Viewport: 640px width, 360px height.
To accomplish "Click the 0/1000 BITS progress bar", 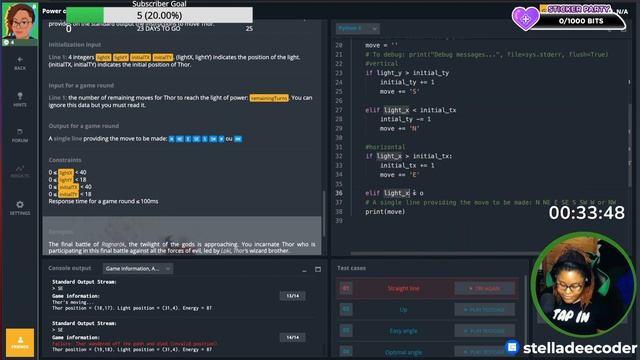I will 580,20.
